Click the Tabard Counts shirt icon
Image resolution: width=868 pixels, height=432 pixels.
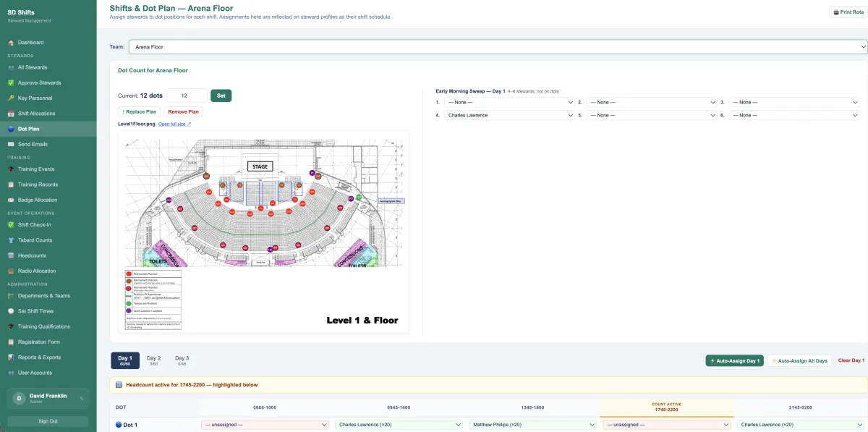[x=11, y=240]
